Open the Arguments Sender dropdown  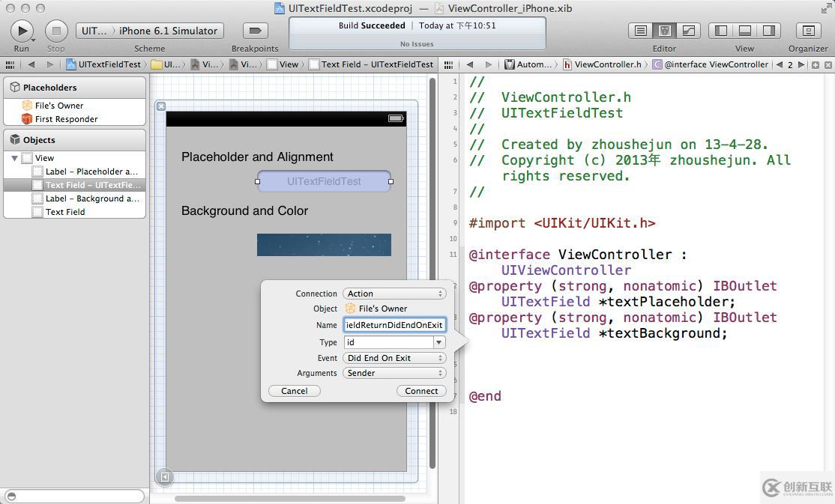394,373
